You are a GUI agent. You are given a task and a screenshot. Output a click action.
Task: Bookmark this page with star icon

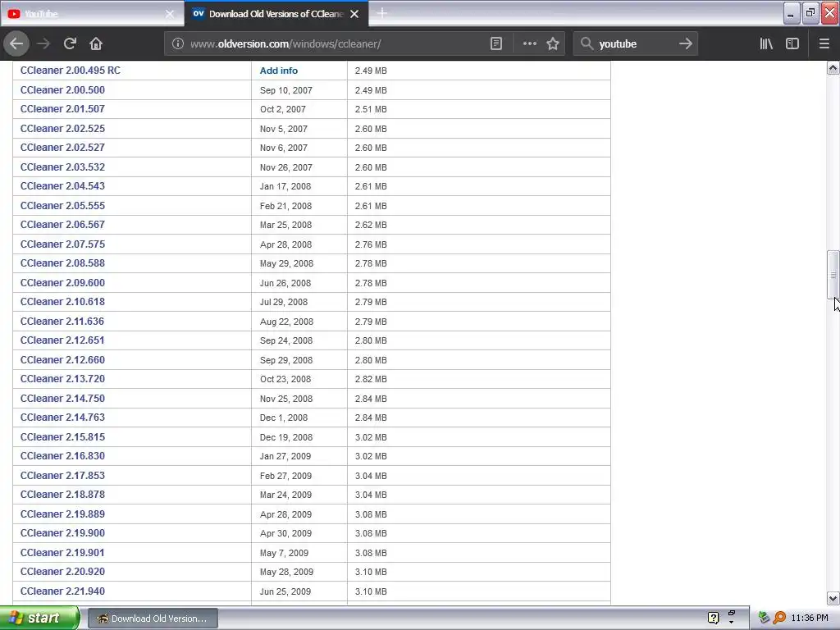click(553, 44)
